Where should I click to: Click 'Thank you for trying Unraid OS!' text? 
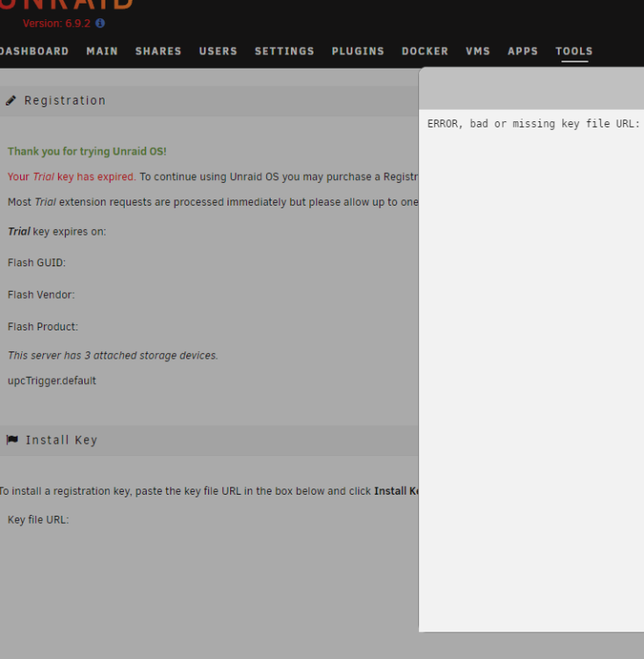coord(87,151)
